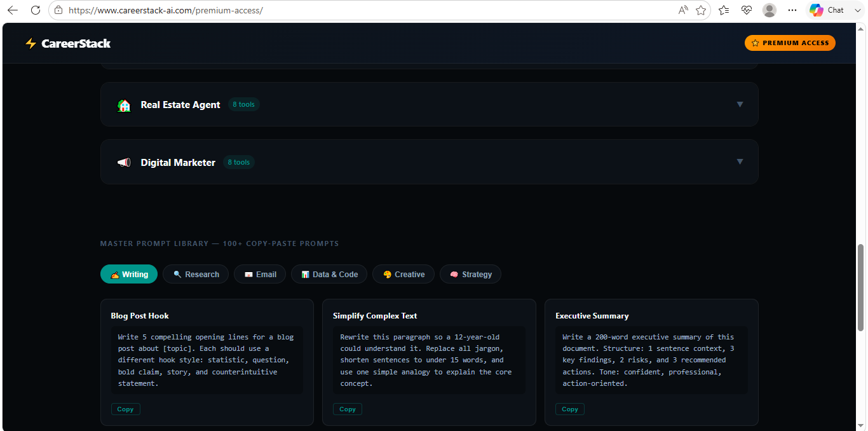This screenshot has height=431, width=868.
Task: Click the Simplify Complex Text heading
Action: click(x=375, y=315)
